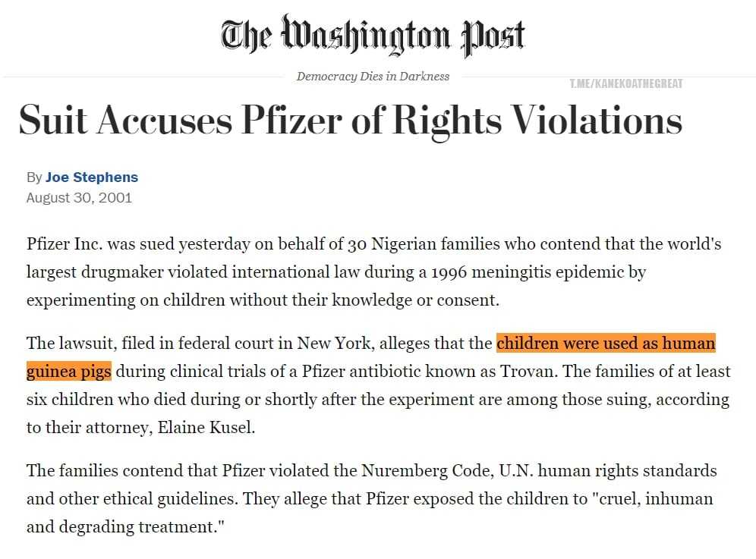
Task: Click The Washington Post logo
Action: [x=373, y=35]
